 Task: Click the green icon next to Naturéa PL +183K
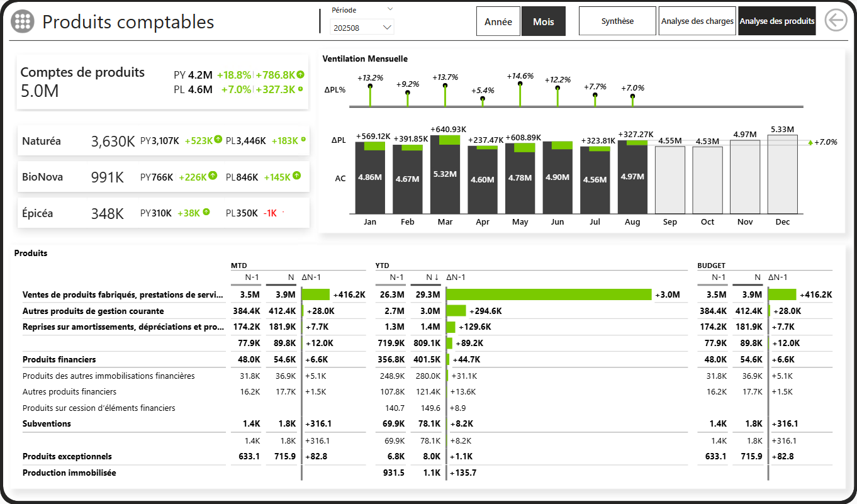point(302,140)
